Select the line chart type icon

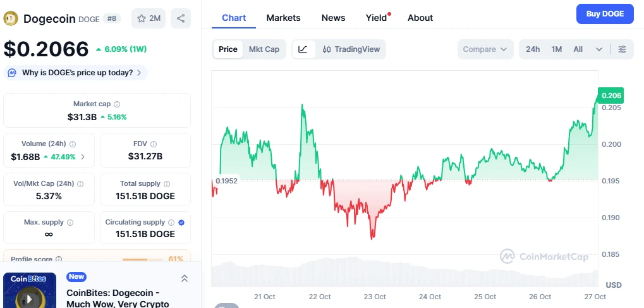pyautogui.click(x=303, y=49)
